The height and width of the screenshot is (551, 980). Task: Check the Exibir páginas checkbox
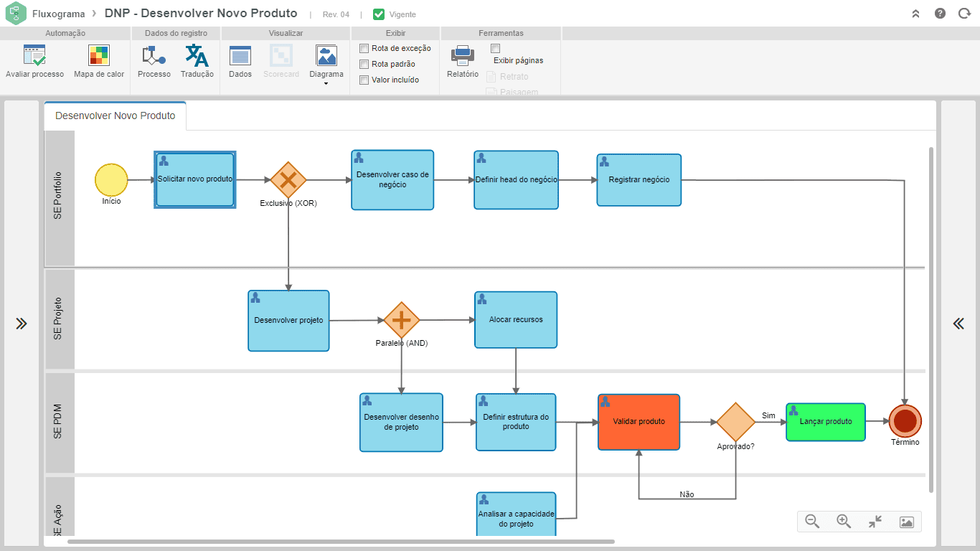(x=495, y=48)
